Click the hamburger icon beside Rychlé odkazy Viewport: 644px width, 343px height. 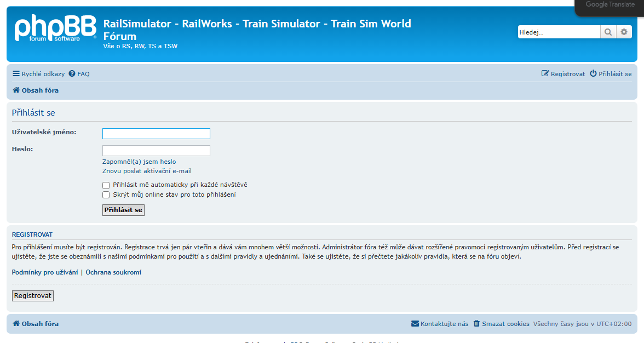16,73
